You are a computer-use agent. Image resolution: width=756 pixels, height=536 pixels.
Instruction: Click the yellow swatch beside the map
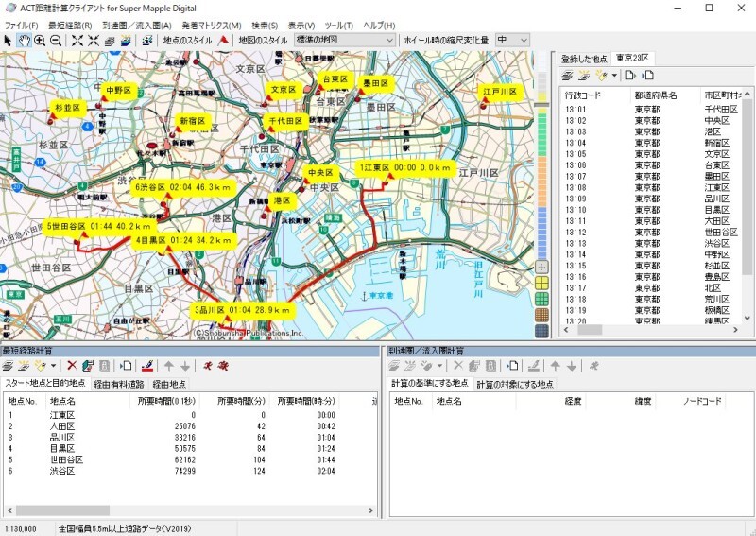(x=542, y=283)
